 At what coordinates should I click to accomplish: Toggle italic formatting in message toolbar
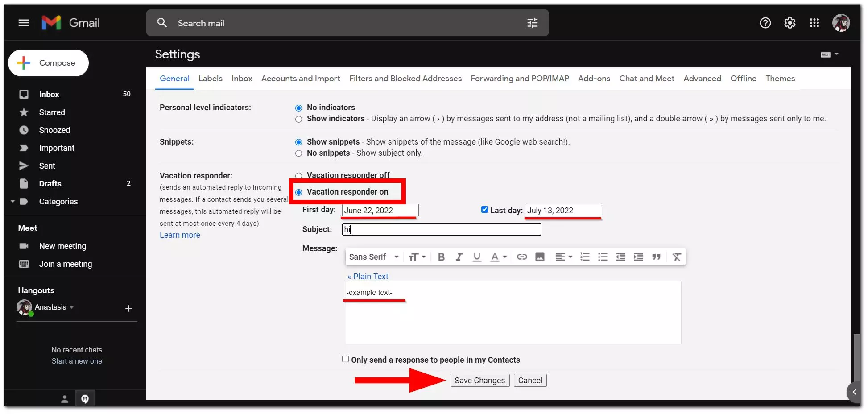click(459, 257)
